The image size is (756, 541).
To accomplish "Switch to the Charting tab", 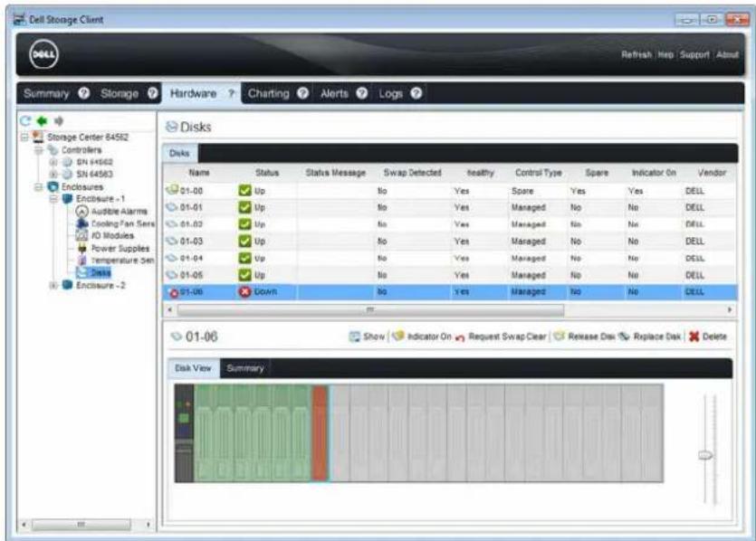I will (269, 93).
